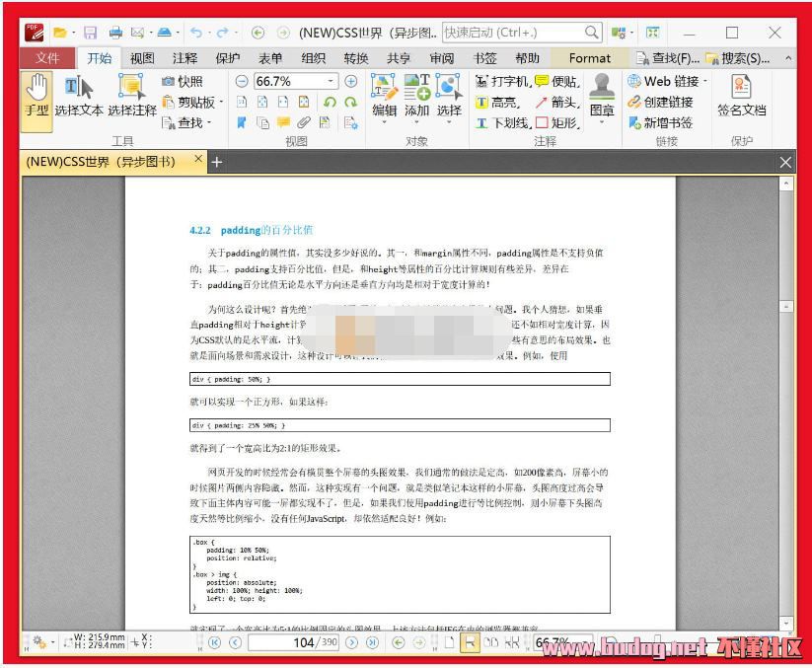
Task: Click the Sign Document icon (签名文档)
Action: 741,97
